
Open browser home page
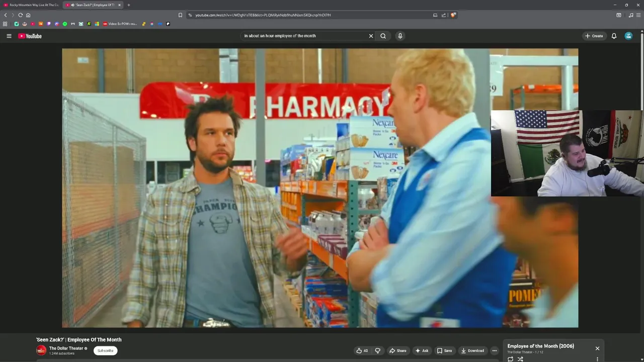click(28, 15)
